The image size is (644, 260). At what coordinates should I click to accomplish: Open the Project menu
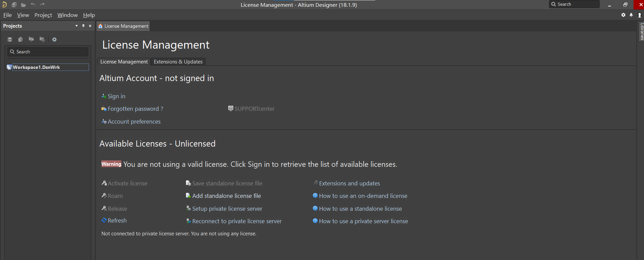(x=43, y=15)
